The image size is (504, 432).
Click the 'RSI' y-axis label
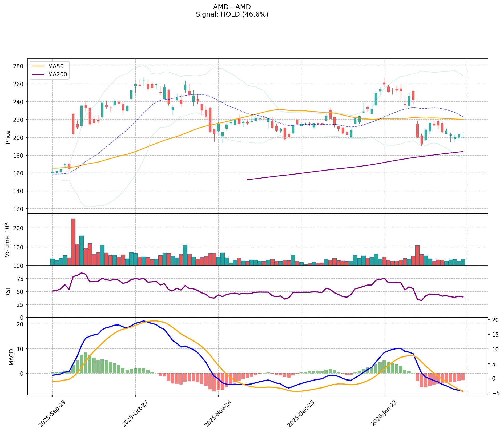tap(8, 292)
